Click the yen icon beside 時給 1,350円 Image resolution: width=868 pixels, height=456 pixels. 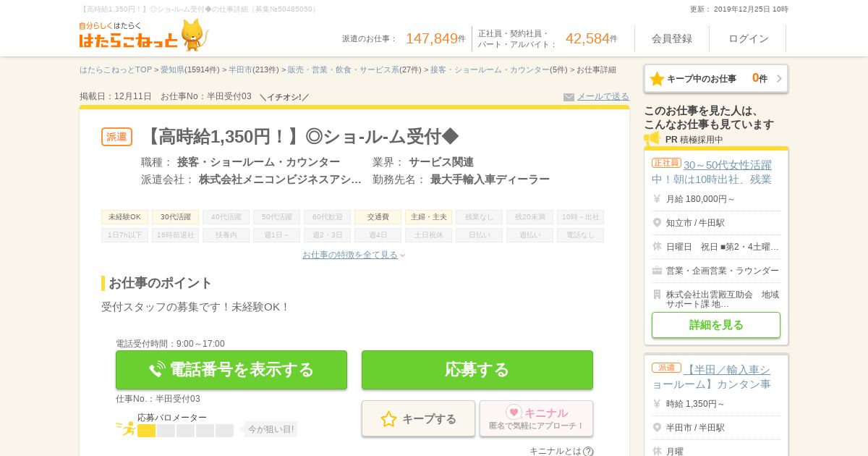coord(657,404)
